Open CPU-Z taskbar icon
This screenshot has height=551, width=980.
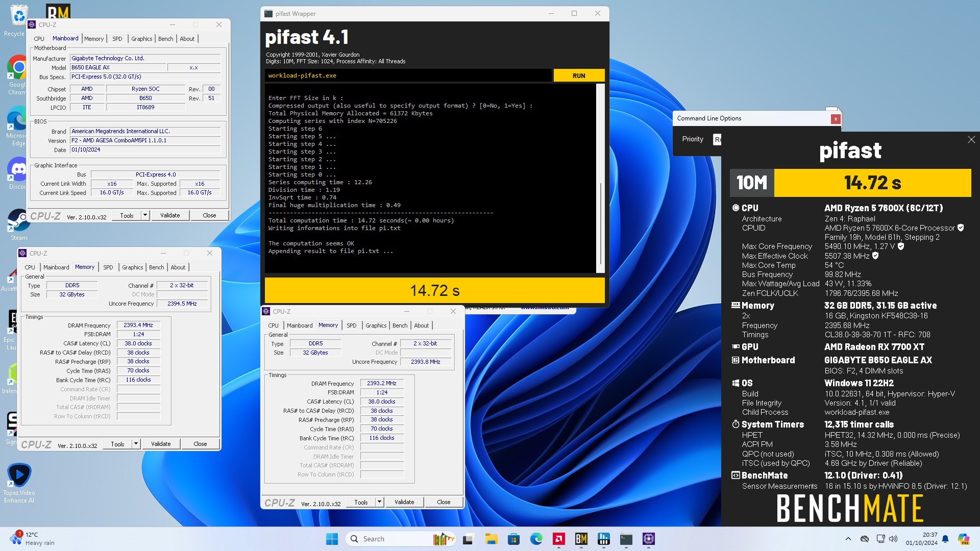click(x=649, y=539)
